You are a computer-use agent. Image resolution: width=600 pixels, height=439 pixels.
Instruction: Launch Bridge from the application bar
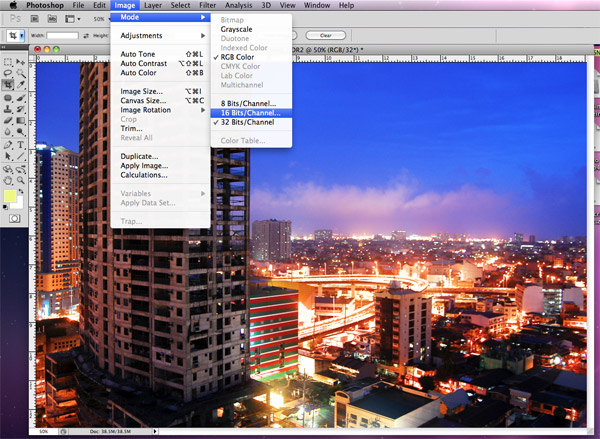[x=34, y=18]
